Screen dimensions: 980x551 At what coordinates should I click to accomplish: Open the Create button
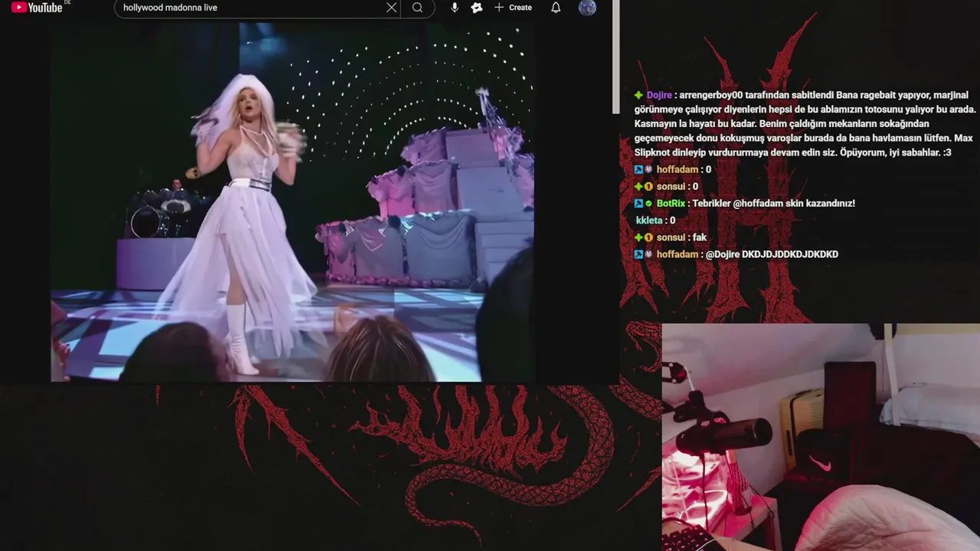pyautogui.click(x=513, y=8)
